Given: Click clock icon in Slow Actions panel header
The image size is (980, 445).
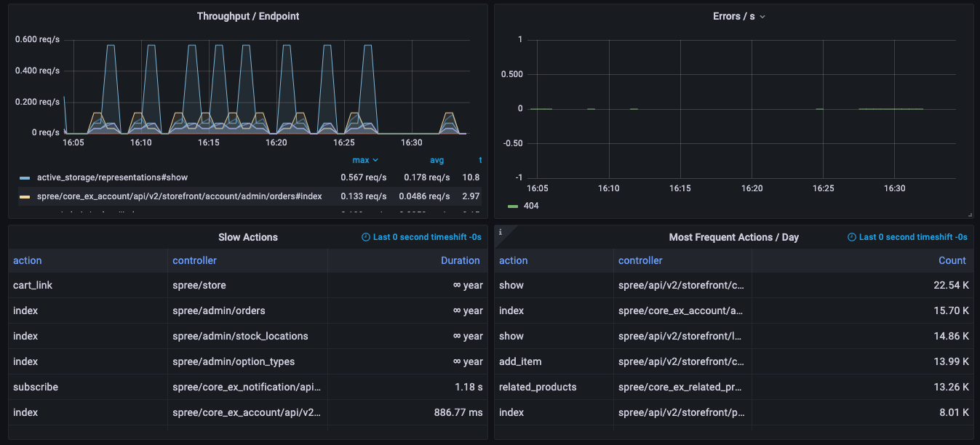Looking at the screenshot, I should [x=366, y=237].
